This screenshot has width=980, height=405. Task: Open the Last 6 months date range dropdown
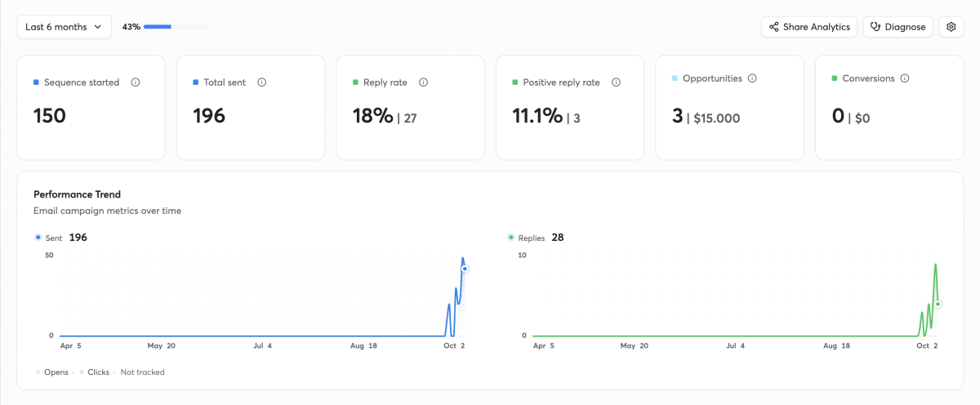65,27
